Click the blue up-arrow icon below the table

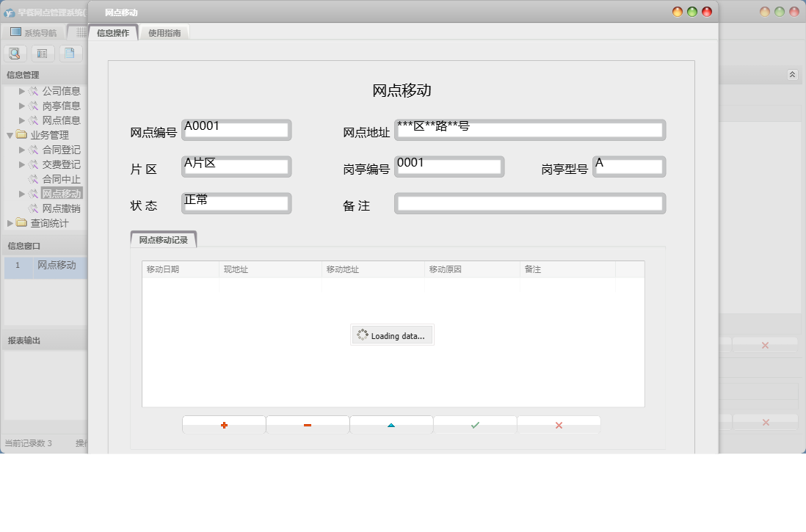tap(391, 424)
